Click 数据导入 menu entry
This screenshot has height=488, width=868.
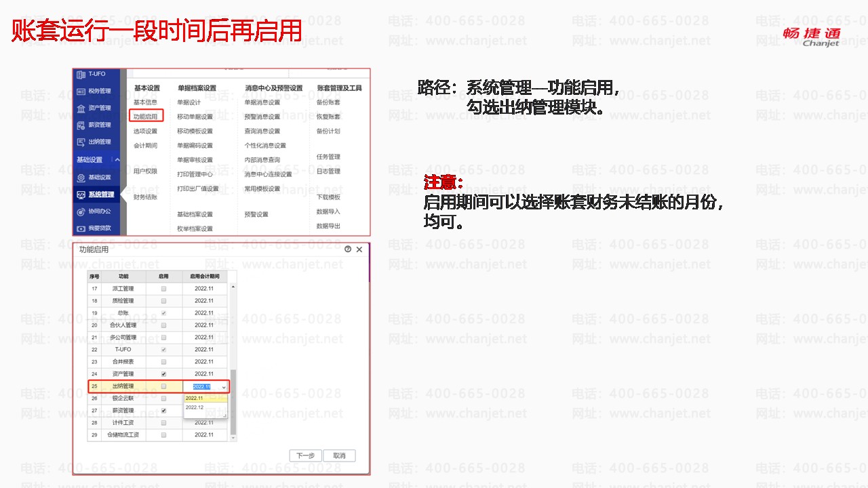328,211
